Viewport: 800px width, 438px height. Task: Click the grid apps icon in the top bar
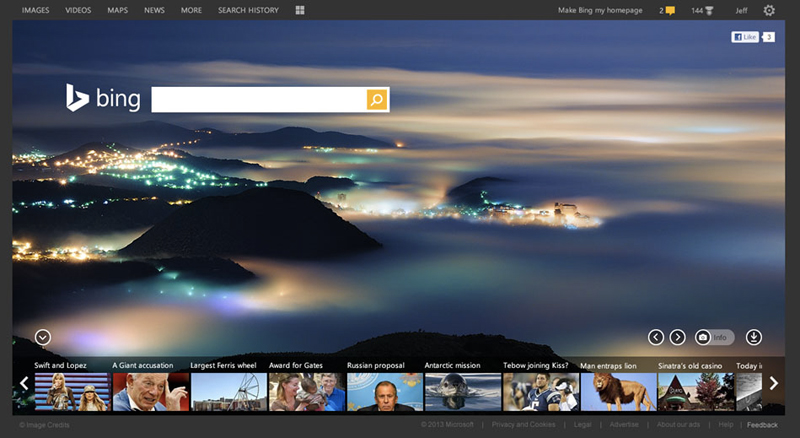click(x=300, y=10)
